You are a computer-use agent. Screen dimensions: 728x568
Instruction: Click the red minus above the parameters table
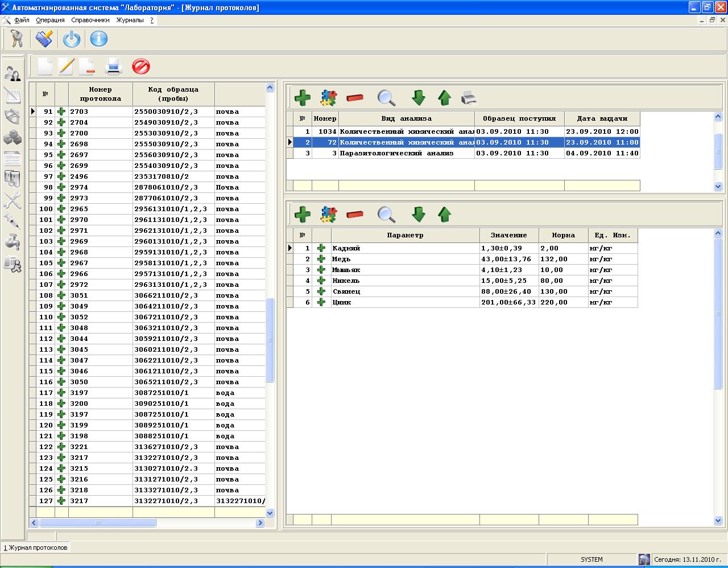tap(355, 215)
